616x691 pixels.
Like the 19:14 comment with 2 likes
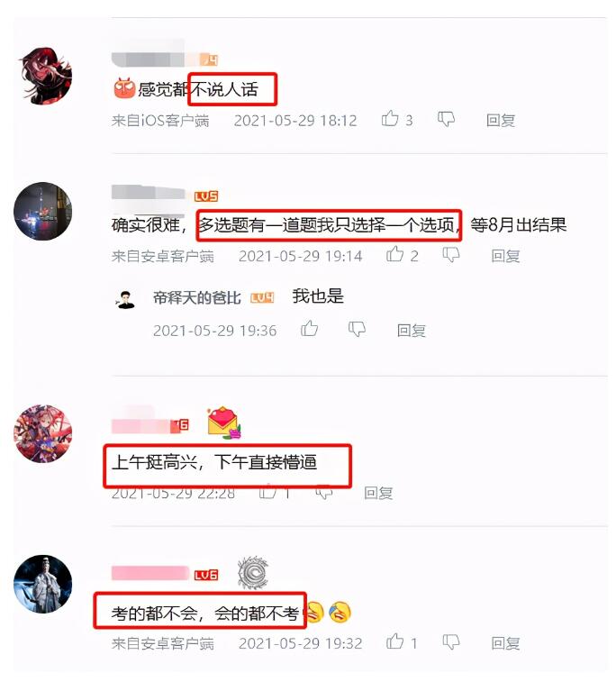pos(394,254)
